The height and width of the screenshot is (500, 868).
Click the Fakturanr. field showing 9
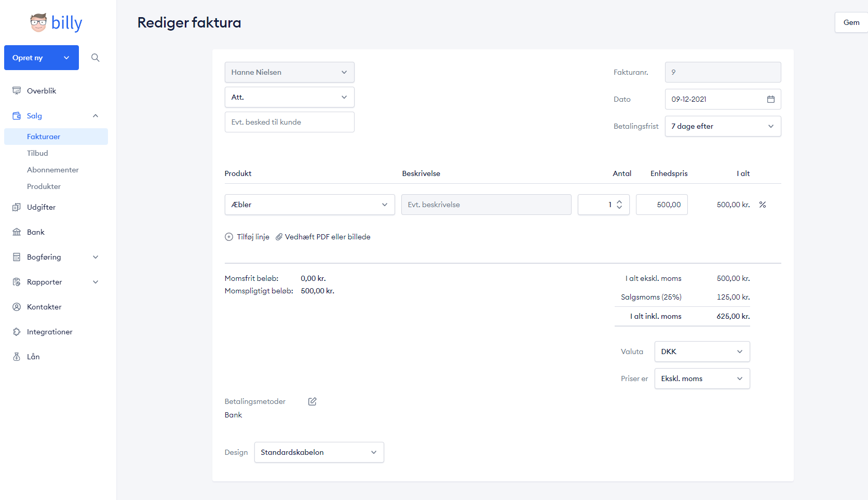723,72
